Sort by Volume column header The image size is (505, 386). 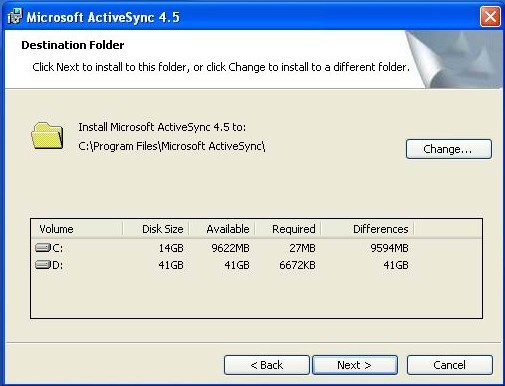coord(77,229)
